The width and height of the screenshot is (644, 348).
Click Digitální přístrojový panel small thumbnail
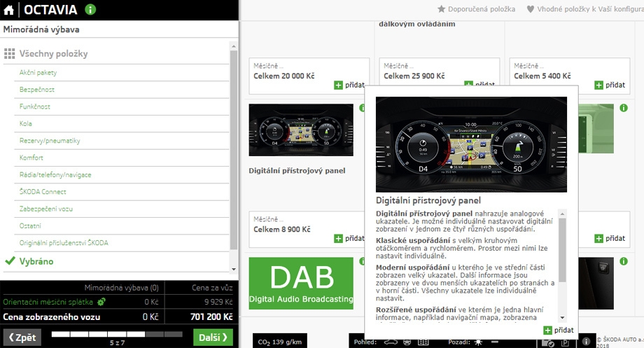click(301, 130)
